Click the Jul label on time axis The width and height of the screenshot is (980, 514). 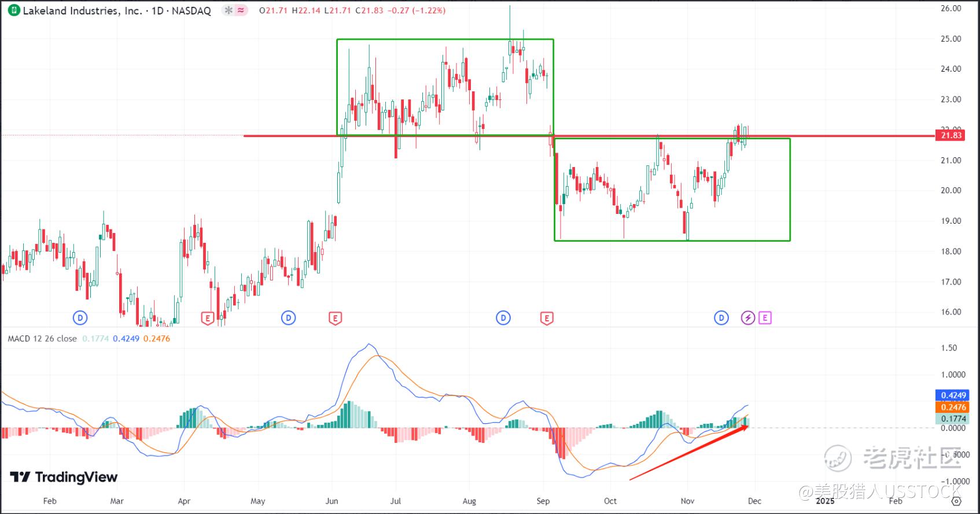click(x=396, y=501)
